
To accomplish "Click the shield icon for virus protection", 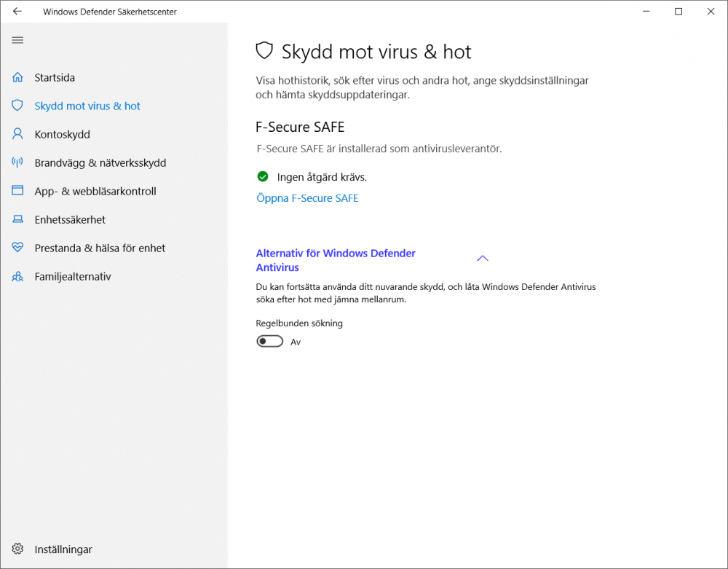I will tap(18, 106).
